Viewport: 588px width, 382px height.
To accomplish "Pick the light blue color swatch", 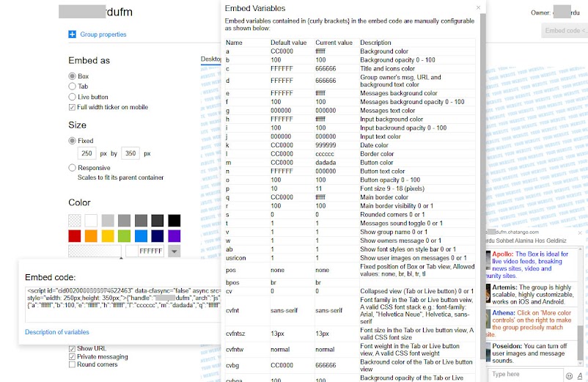I will (x=141, y=236).
